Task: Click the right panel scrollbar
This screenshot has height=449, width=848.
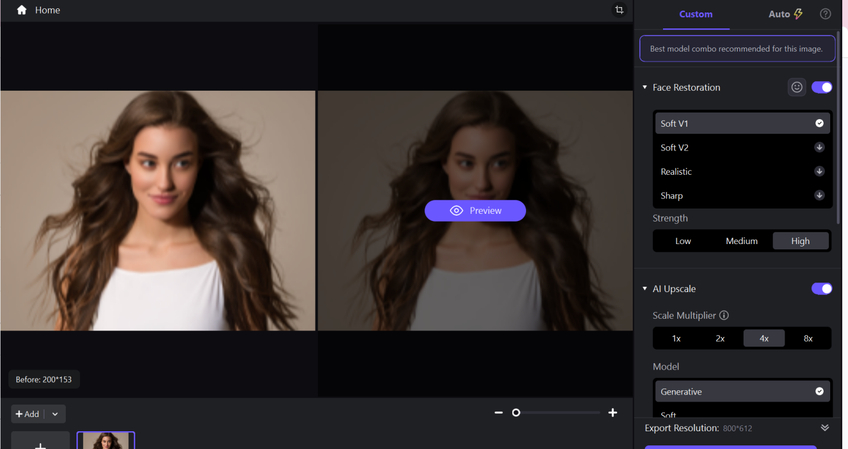Action: coord(839,127)
